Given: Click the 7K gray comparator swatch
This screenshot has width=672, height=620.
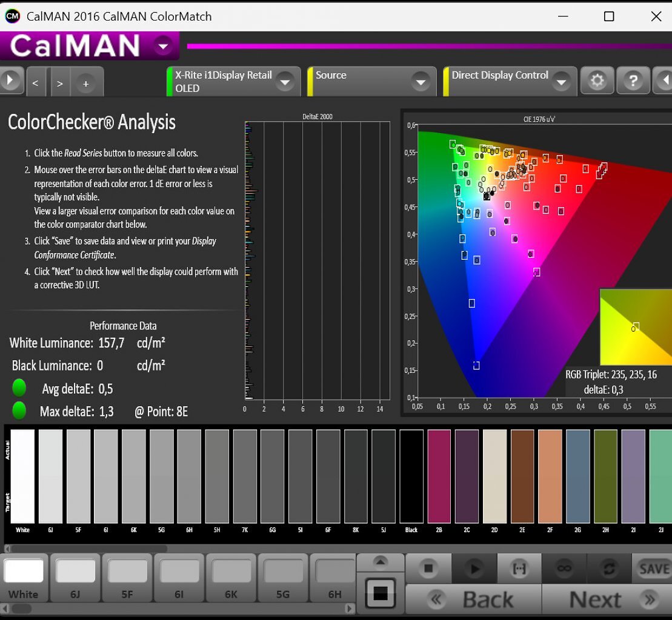Looking at the screenshot, I should (245, 476).
